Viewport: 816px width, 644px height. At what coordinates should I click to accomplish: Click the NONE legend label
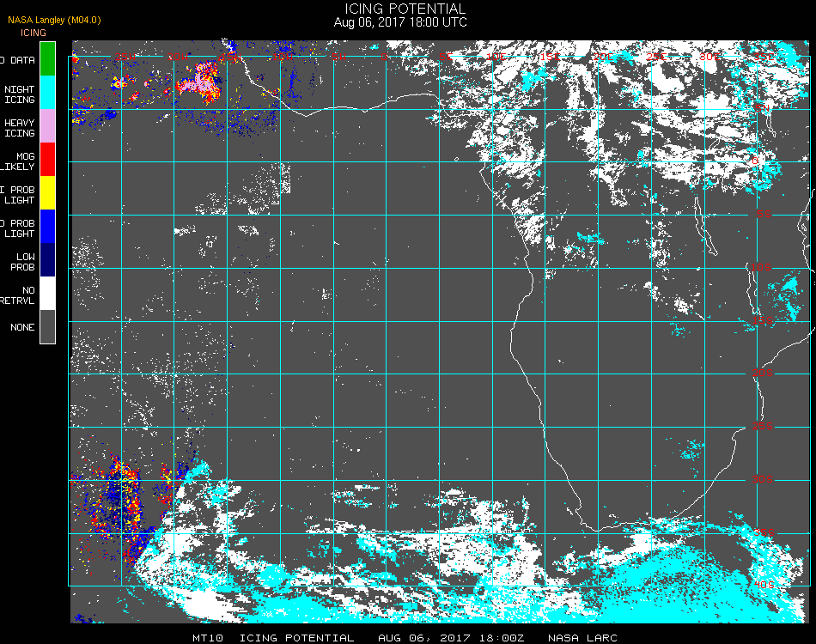[x=22, y=327]
